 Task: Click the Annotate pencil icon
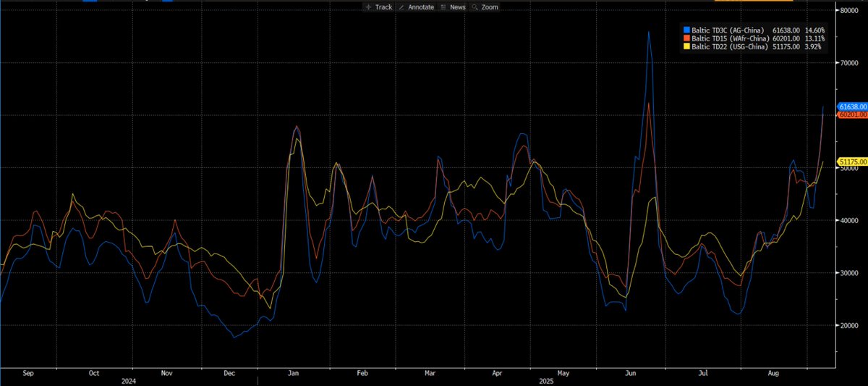click(x=403, y=7)
